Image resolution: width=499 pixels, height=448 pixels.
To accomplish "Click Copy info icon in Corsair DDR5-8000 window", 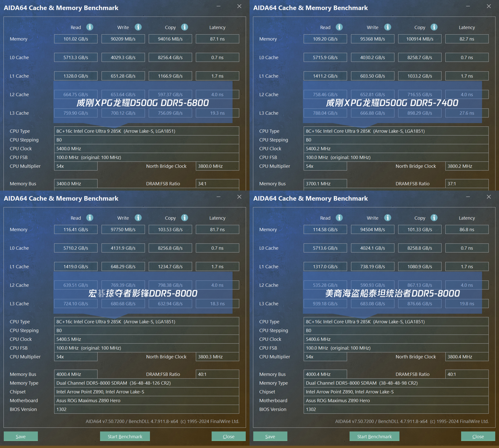I will coord(434,218).
